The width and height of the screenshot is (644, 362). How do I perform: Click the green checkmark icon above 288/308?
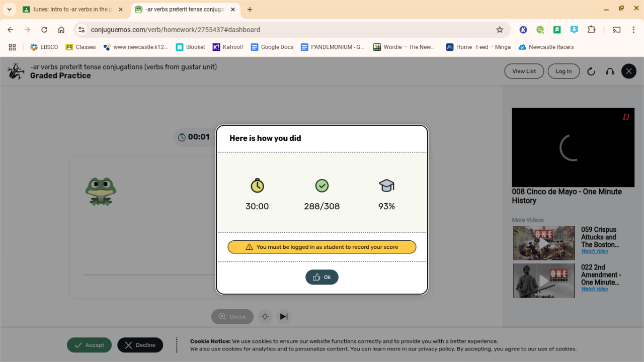click(322, 186)
